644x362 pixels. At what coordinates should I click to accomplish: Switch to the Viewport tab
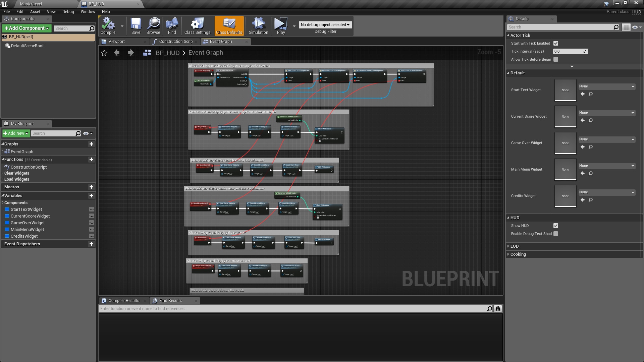117,42
